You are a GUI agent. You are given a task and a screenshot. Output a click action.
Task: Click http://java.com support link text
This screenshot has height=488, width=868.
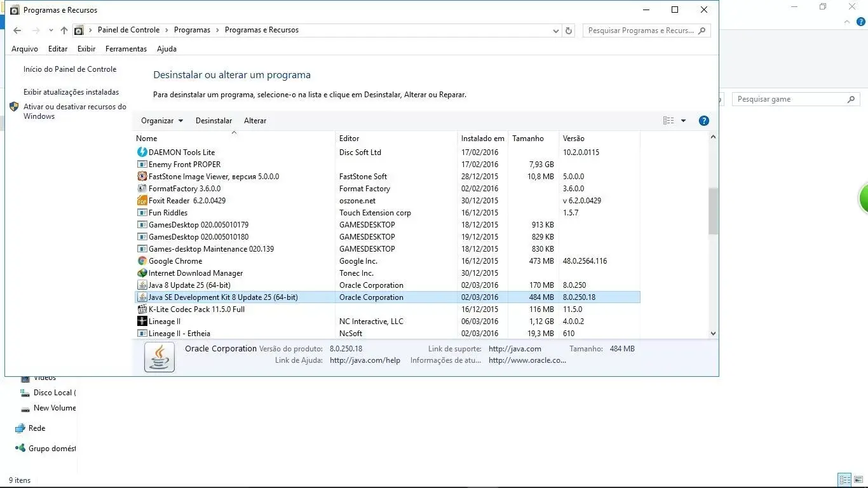tap(515, 349)
